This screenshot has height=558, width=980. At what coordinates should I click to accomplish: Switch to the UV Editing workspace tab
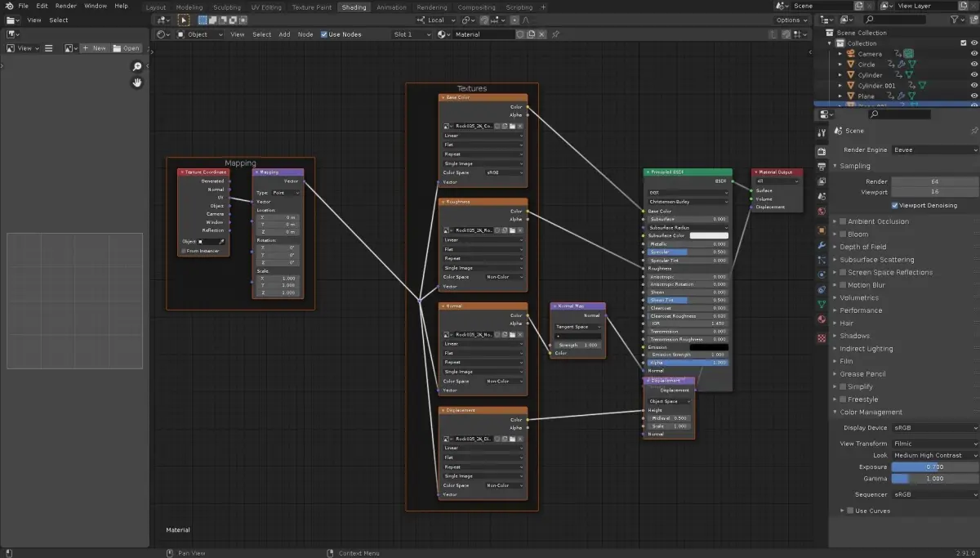[265, 7]
